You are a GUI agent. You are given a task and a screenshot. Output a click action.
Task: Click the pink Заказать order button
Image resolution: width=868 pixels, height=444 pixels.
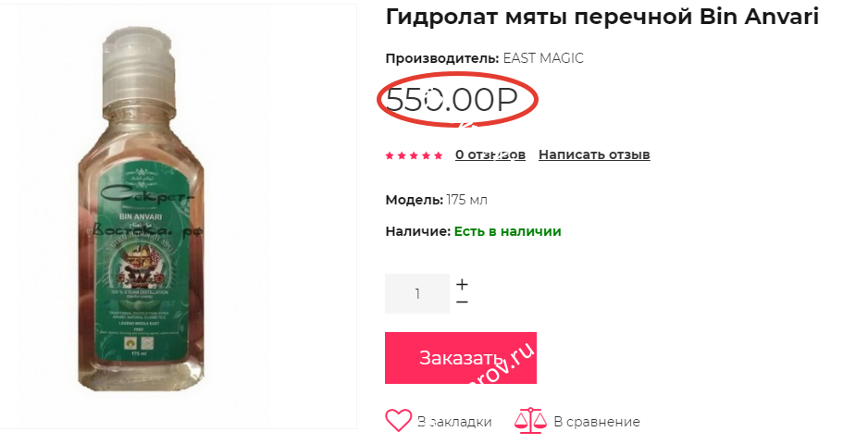coord(461,358)
